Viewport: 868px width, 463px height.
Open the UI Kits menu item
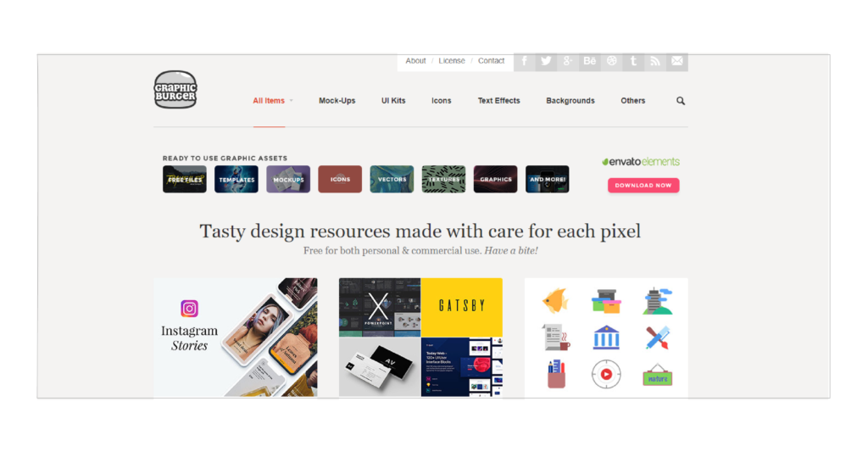[393, 101]
